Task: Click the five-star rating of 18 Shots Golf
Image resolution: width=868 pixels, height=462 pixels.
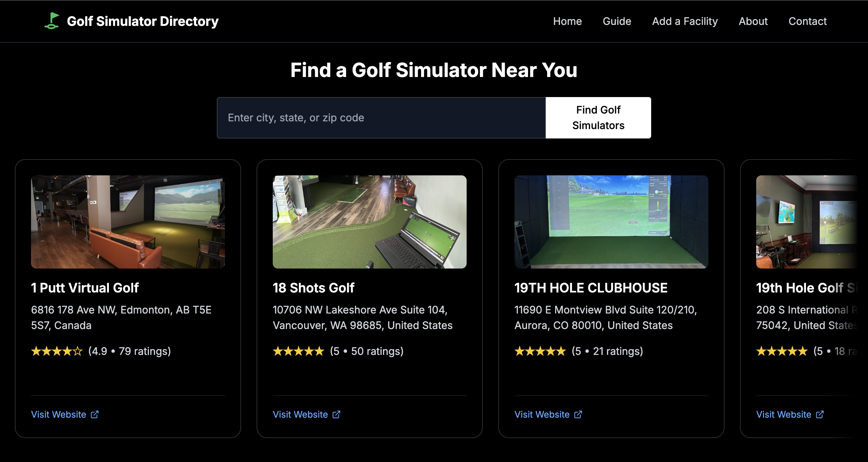Action: 298,351
